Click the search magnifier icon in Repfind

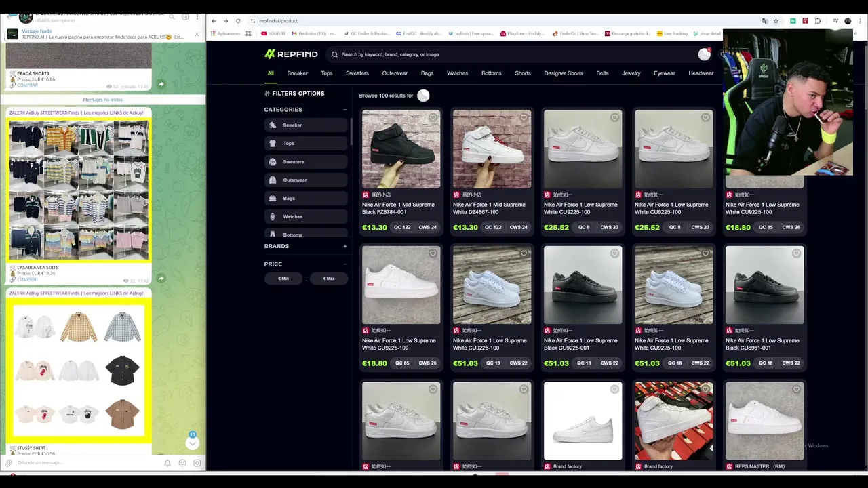click(334, 54)
